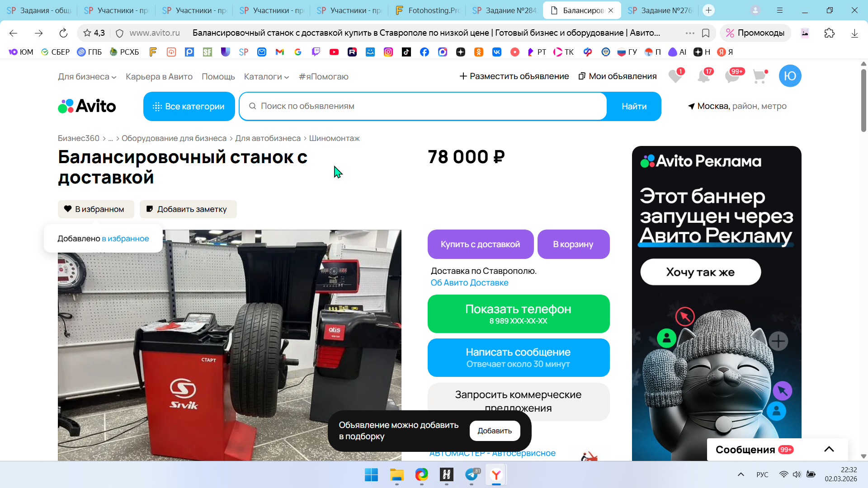Open Об Авито Доставке link
Screen dimensions: 868x488
pos(469,283)
